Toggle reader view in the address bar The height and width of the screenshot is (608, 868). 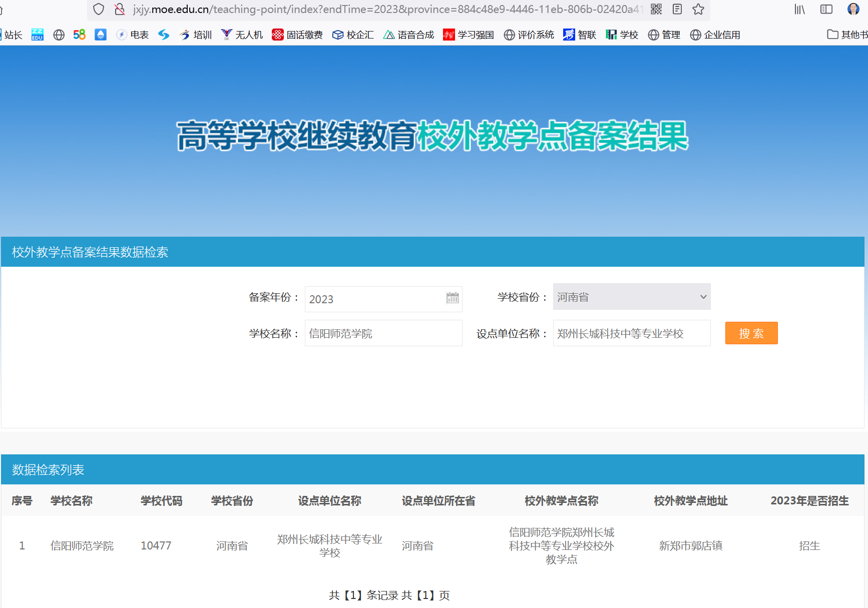(x=677, y=10)
